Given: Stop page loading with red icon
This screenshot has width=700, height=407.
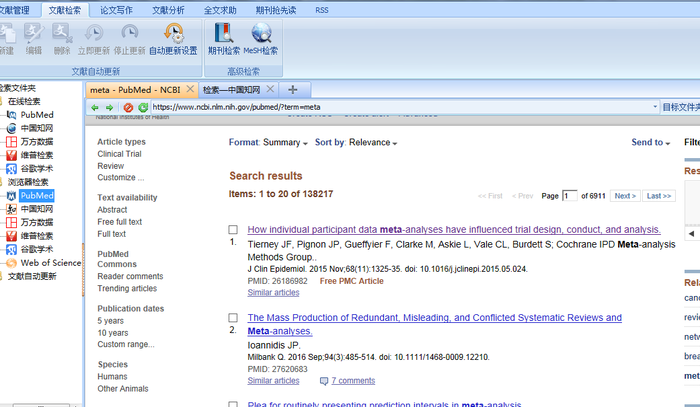Looking at the screenshot, I should (x=128, y=107).
